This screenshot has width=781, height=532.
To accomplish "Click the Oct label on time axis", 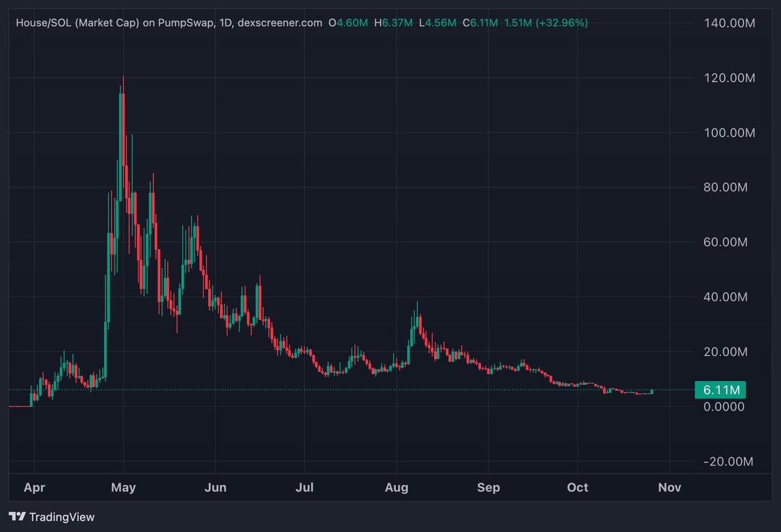I will coord(578,487).
